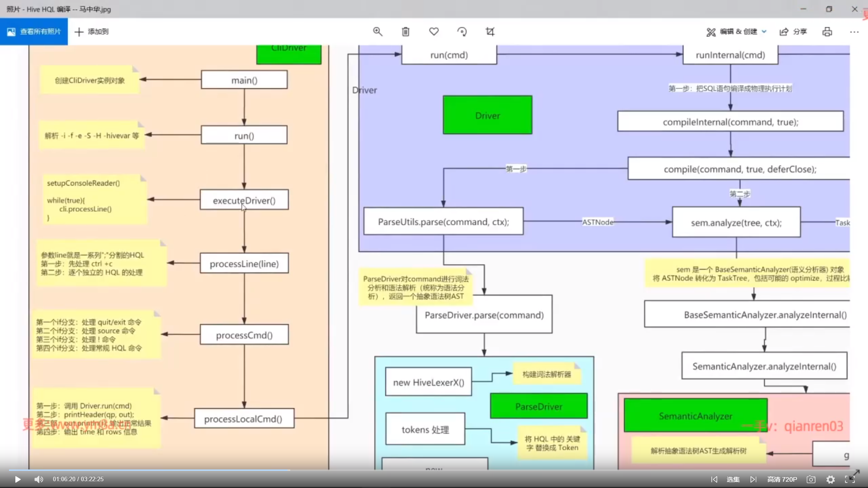Click the print icon
This screenshot has height=488, width=868.
[827, 32]
